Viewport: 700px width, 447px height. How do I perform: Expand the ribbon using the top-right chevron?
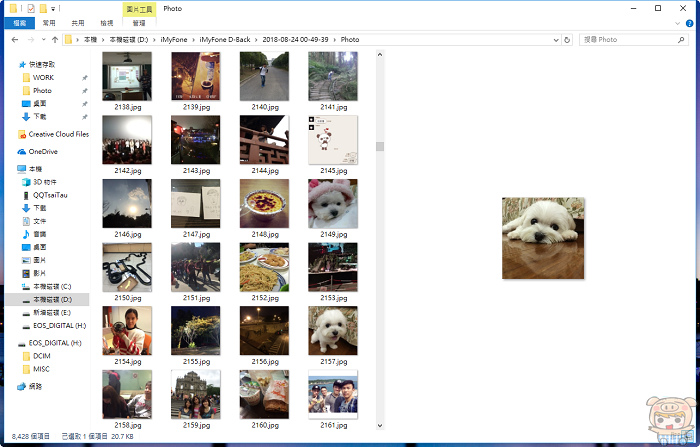click(x=680, y=23)
